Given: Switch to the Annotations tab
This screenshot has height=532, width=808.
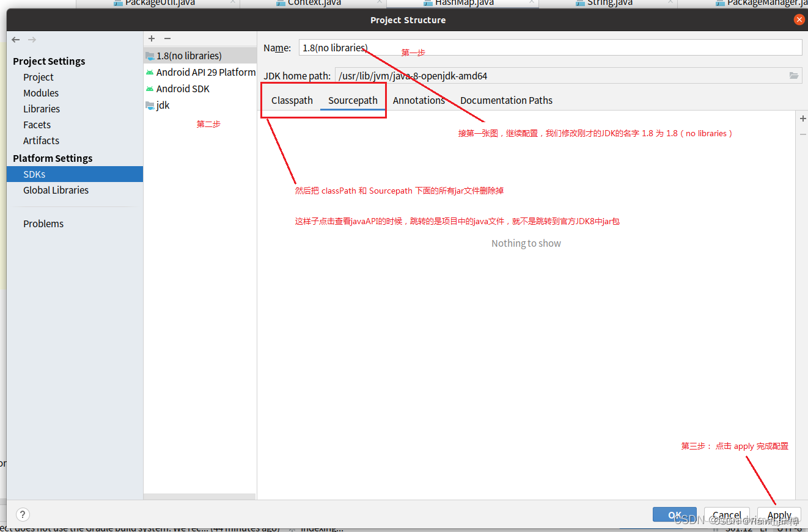Looking at the screenshot, I should (x=419, y=100).
